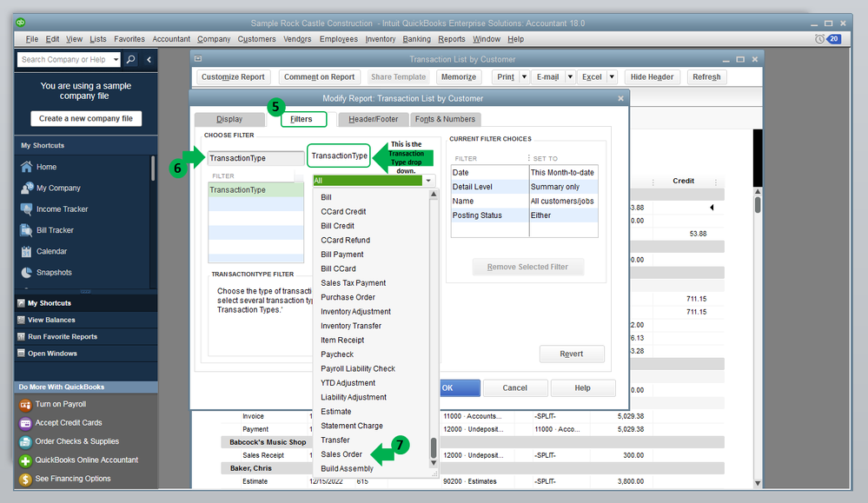The height and width of the screenshot is (503, 868).
Task: Select Date row in current filter choices
Action: (x=524, y=173)
